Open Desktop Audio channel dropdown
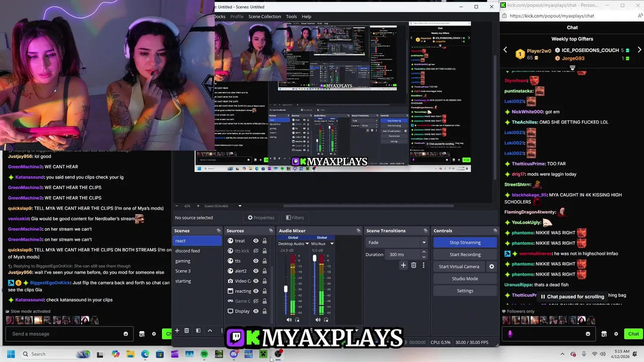644x362 pixels. click(x=307, y=244)
